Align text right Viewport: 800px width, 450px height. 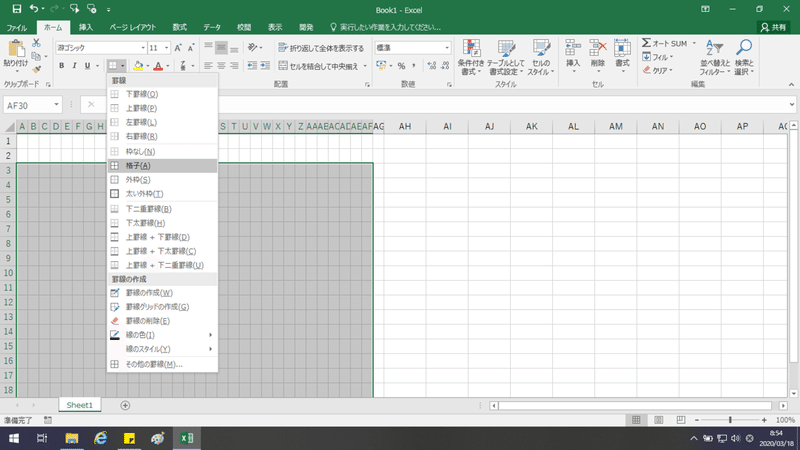click(x=234, y=66)
